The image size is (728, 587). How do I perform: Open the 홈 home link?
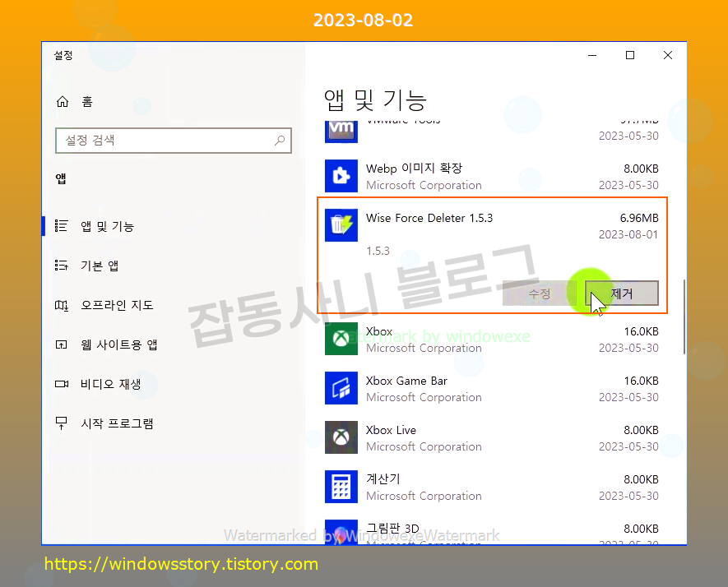click(87, 102)
